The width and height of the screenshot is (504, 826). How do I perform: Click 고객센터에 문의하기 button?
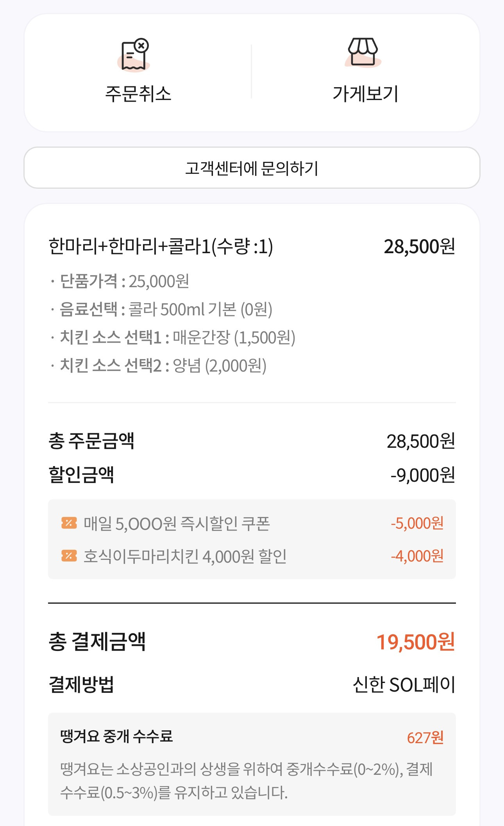(252, 168)
